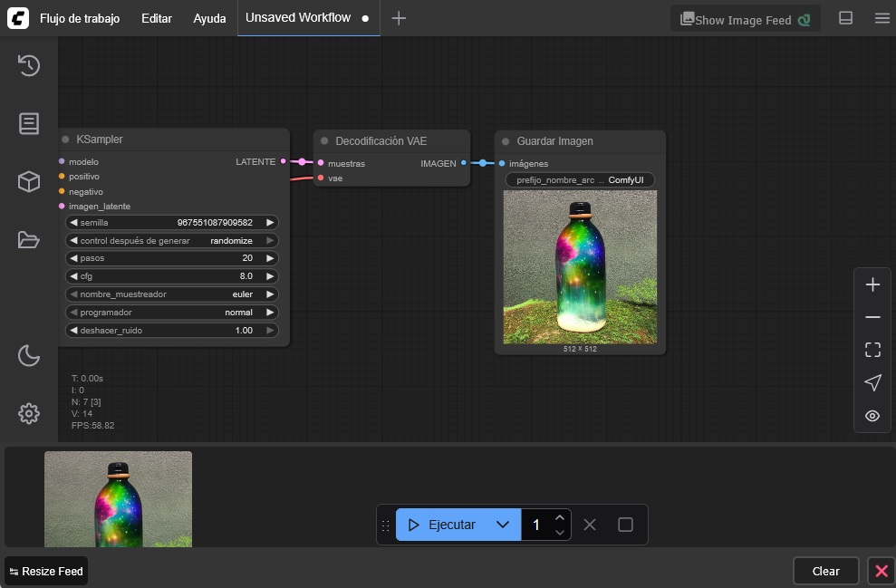Cancel the current run with X icon
This screenshot has width=896, height=588.
(x=590, y=525)
